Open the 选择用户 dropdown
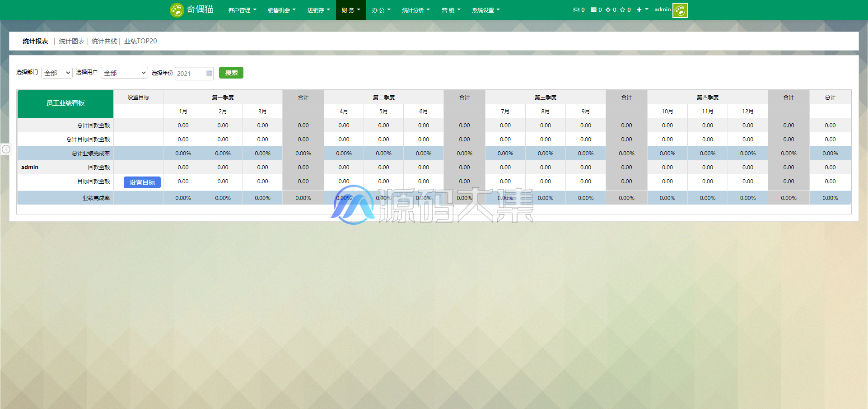This screenshot has width=868, height=409. tap(124, 73)
